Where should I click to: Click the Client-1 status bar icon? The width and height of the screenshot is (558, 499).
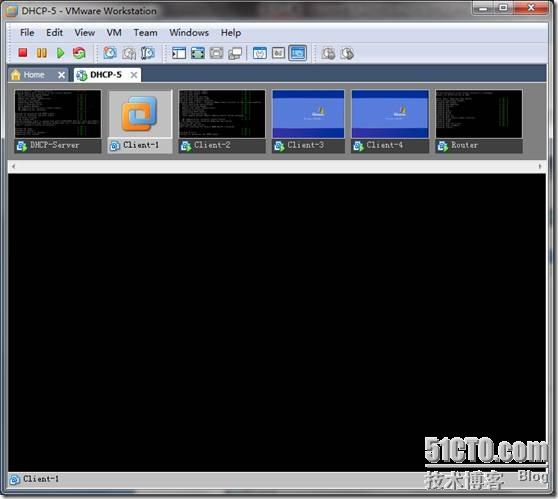click(x=15, y=480)
